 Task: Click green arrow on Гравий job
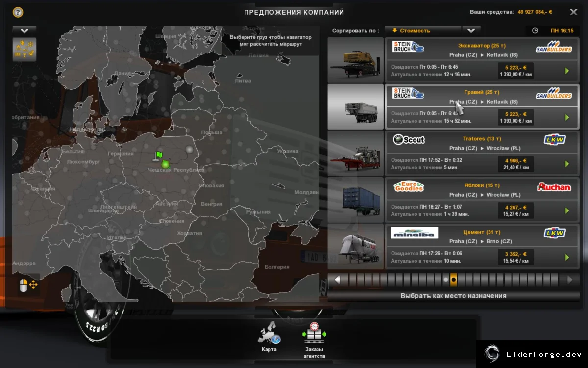click(567, 118)
